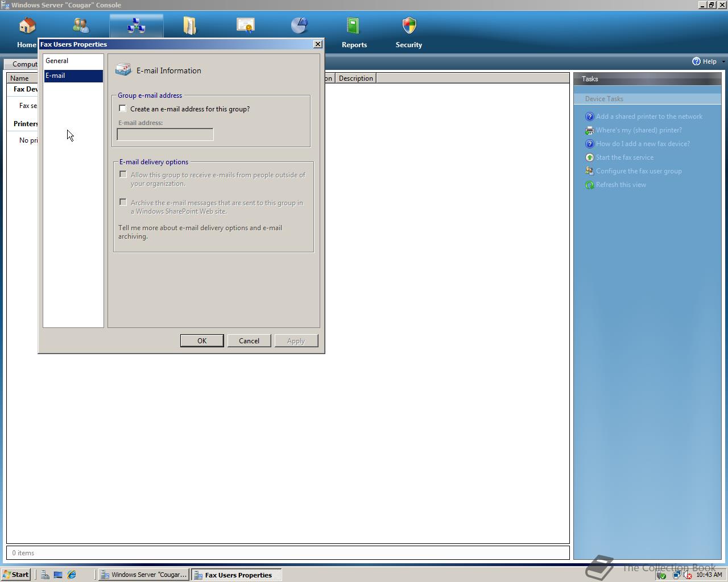Open the Licensing certificate icon
The image size is (728, 582).
click(245, 26)
